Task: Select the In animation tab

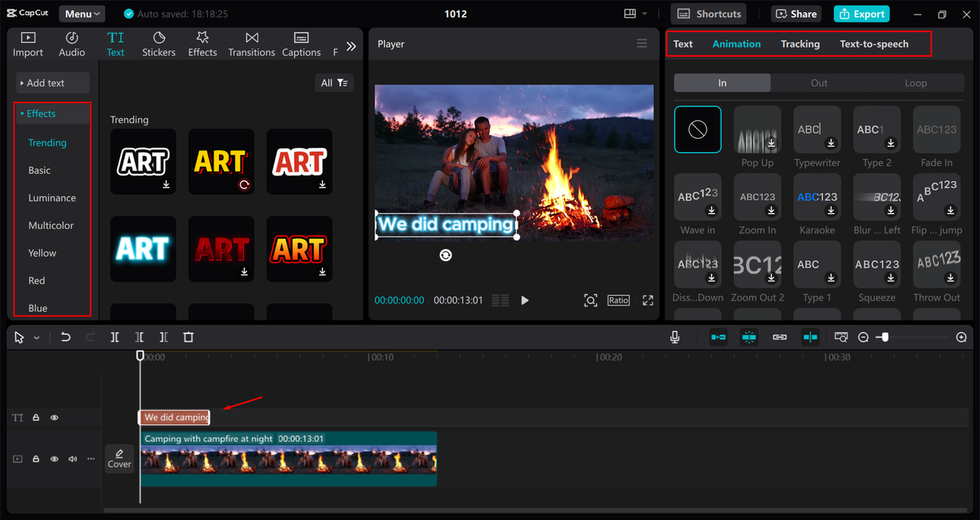Action: click(722, 83)
